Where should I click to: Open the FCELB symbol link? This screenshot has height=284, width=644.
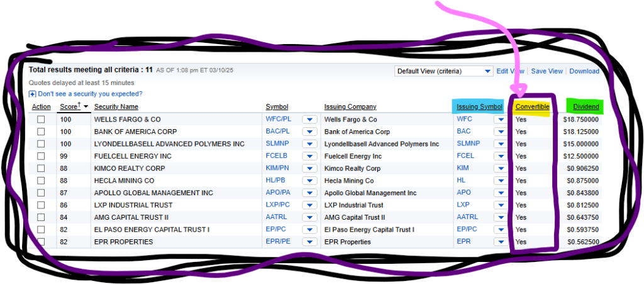click(277, 156)
